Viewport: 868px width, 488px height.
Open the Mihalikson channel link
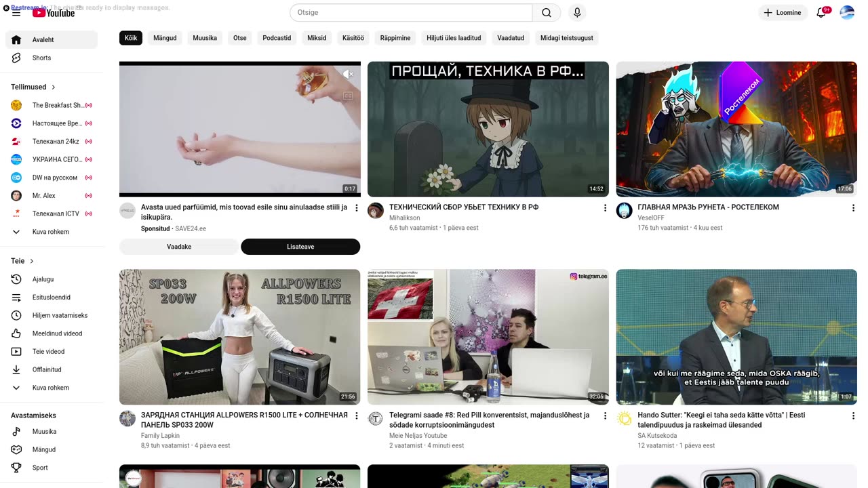coord(405,218)
